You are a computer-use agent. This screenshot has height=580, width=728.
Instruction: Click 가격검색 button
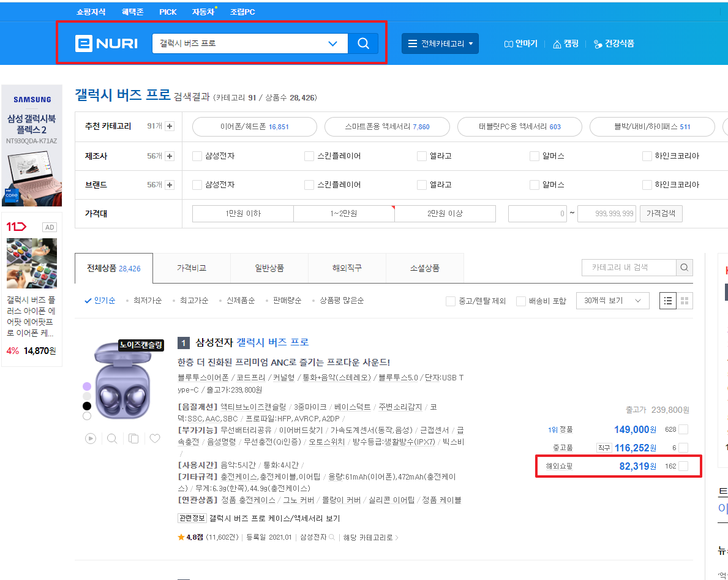661,214
